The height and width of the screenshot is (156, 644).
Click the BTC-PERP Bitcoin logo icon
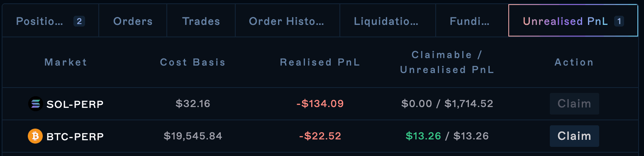pyautogui.click(x=35, y=136)
